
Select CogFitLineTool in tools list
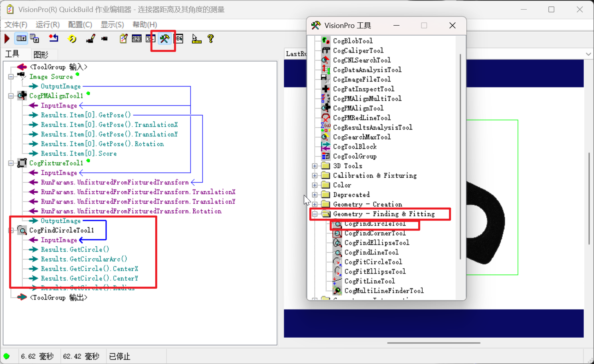(369, 281)
